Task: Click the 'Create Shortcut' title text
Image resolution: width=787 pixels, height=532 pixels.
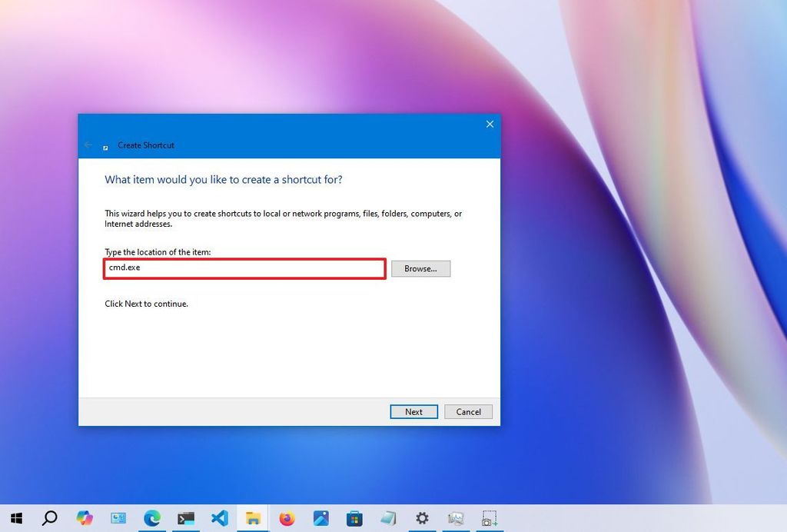Action: click(x=146, y=145)
